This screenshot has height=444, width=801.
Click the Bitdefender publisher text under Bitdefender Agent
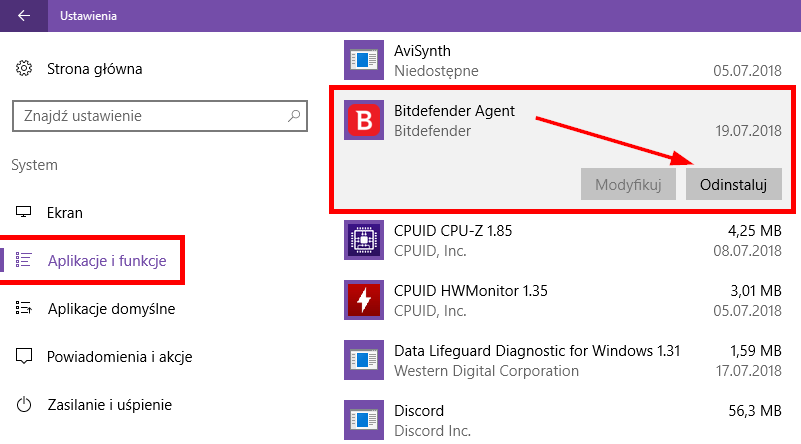point(432,131)
